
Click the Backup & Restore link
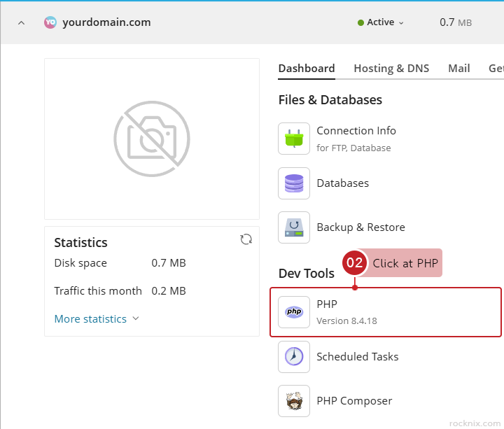coord(360,227)
